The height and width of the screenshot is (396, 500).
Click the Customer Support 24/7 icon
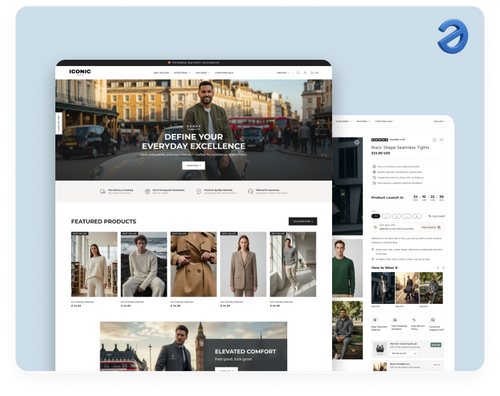[433, 320]
